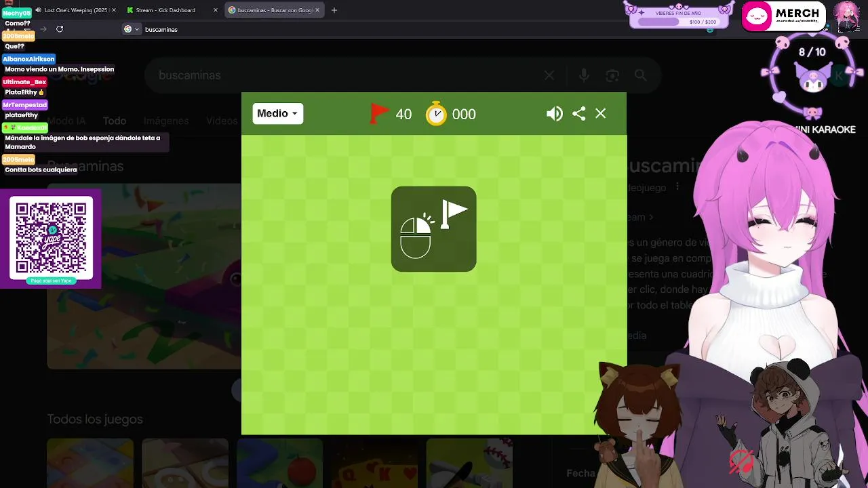The height and width of the screenshot is (488, 868).
Task: Click the mouse-and-flag tutorial hint tile
Action: (x=434, y=229)
